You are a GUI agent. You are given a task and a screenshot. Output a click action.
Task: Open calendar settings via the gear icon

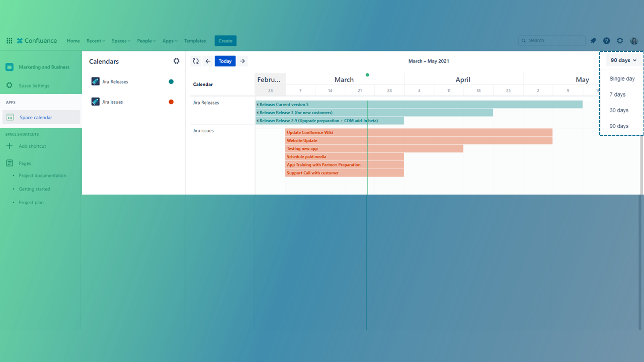point(176,61)
